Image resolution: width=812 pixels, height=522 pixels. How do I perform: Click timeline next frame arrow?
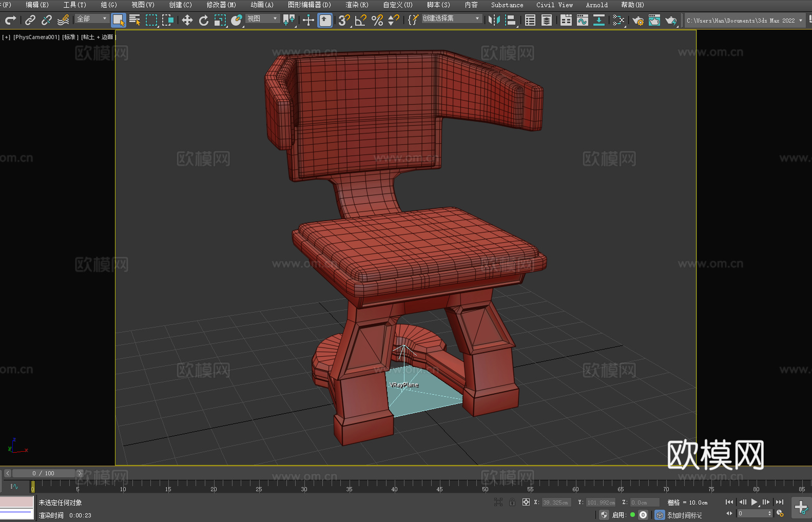tap(80, 473)
